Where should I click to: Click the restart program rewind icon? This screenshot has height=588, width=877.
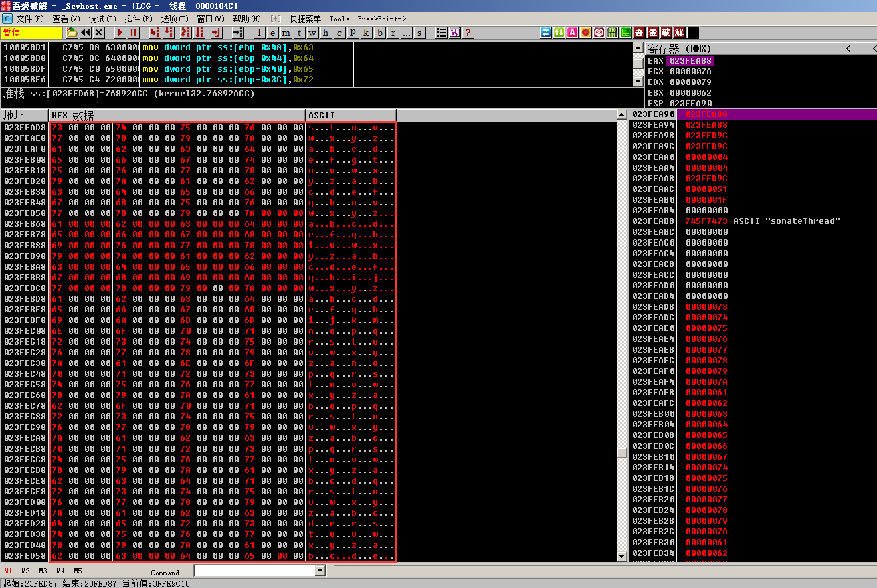coord(86,33)
